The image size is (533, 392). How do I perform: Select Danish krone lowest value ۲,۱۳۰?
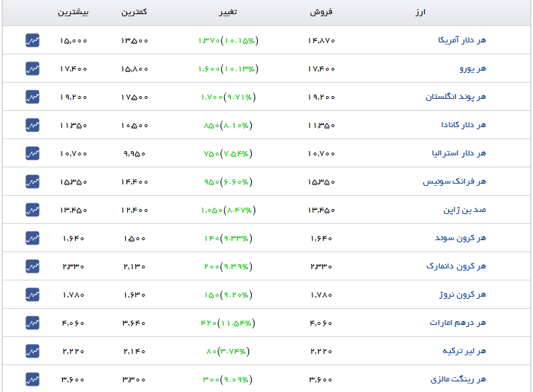click(x=134, y=267)
